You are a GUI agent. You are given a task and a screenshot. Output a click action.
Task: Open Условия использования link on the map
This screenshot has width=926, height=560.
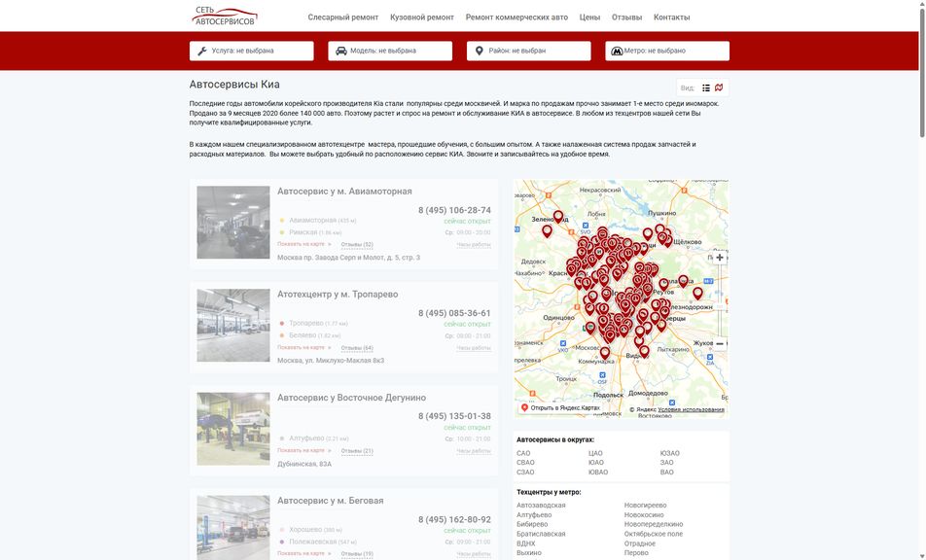691,409
